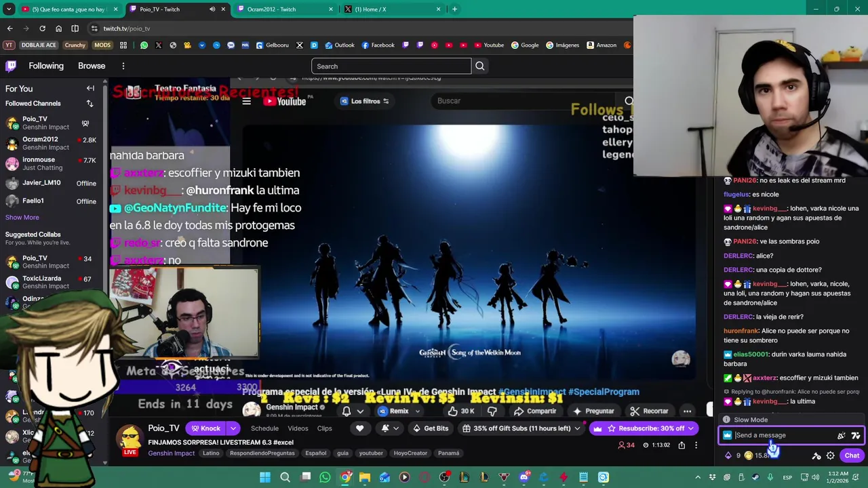Open the Browse menu item
Image resolution: width=868 pixels, height=488 pixels.
click(92, 66)
